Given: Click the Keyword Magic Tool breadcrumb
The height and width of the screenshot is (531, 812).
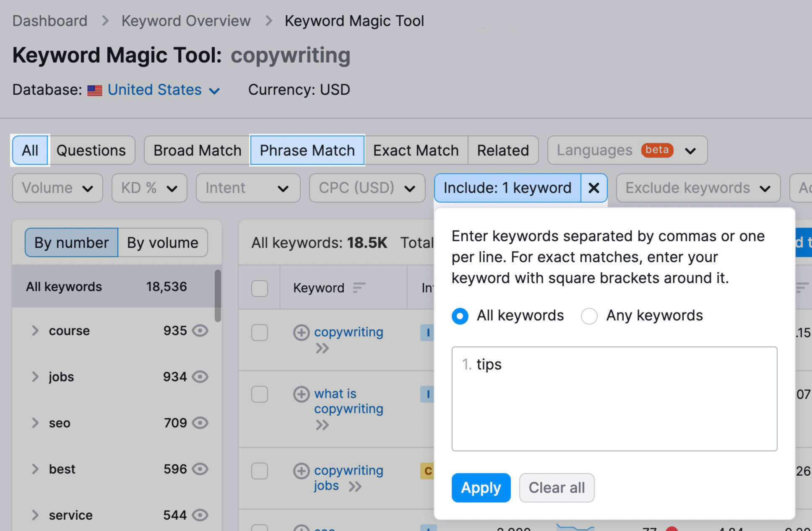Looking at the screenshot, I should pos(354,21).
